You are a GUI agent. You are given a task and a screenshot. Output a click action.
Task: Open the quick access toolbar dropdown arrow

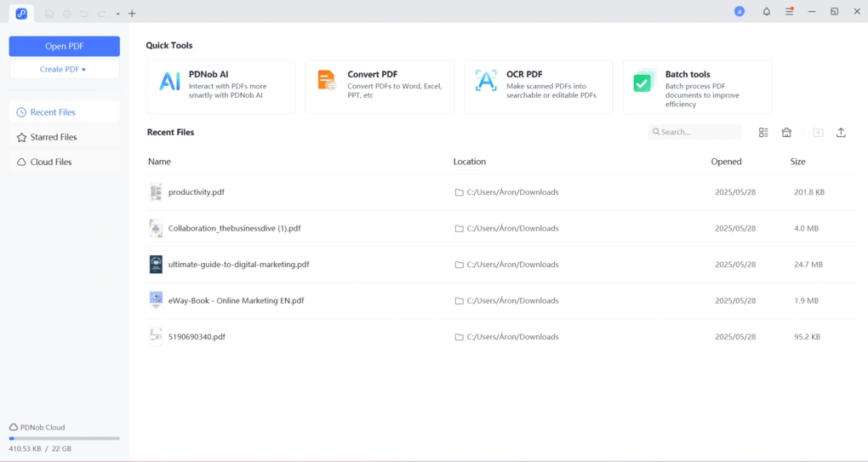pyautogui.click(x=118, y=14)
